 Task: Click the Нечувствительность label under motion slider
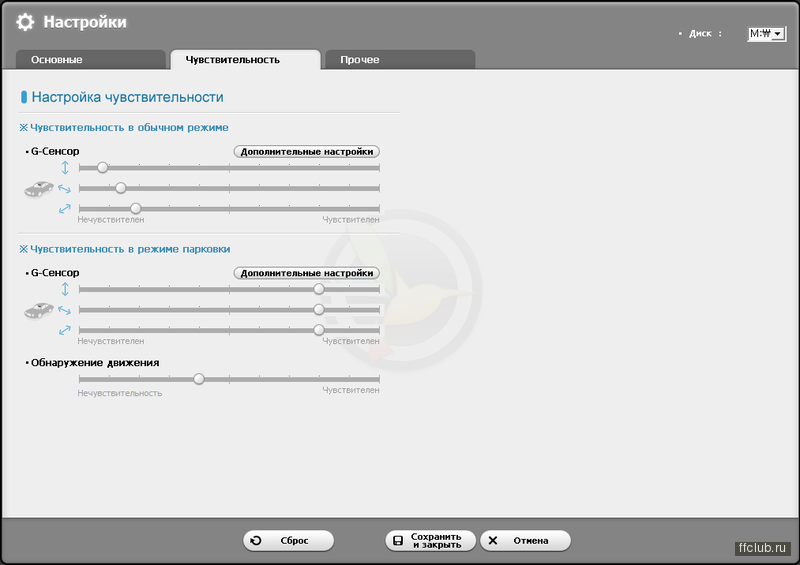point(120,393)
